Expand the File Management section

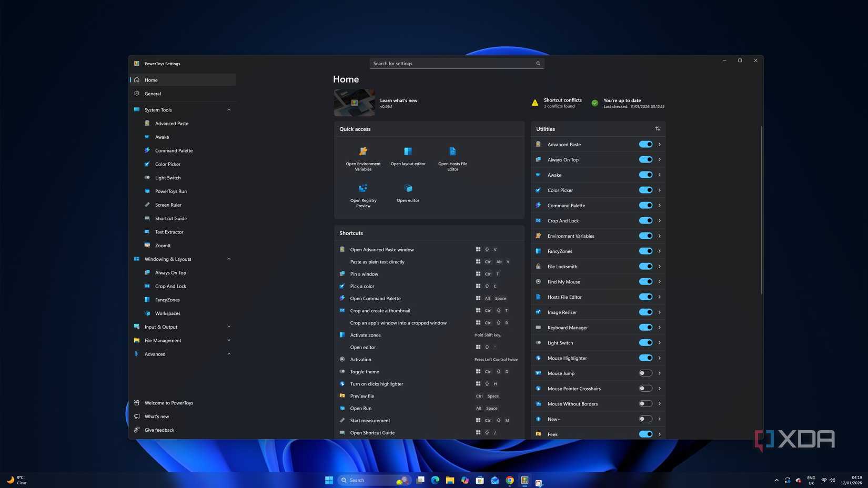pyautogui.click(x=229, y=340)
